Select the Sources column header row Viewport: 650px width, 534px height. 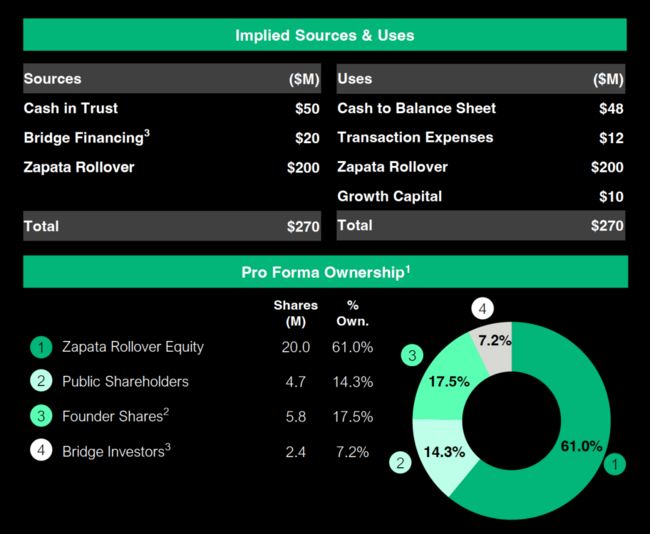tap(172, 78)
